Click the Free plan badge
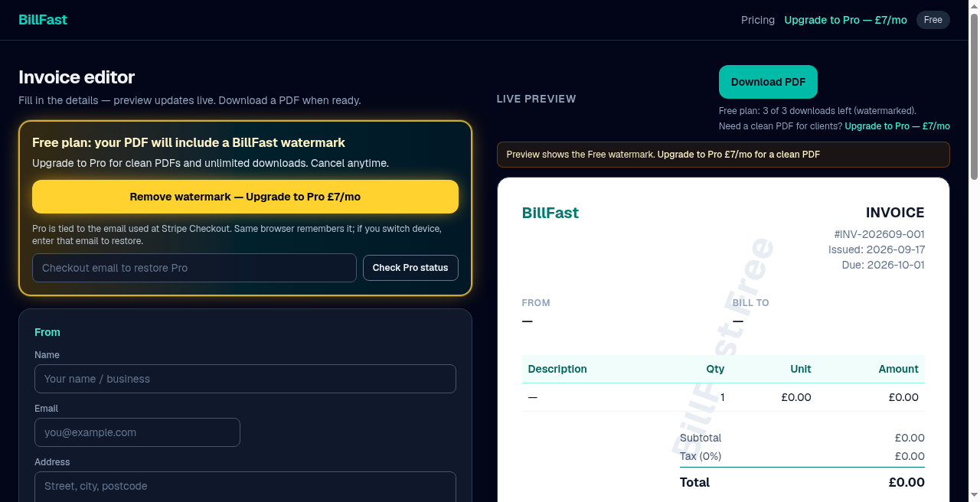The width and height of the screenshot is (980, 502). (933, 20)
